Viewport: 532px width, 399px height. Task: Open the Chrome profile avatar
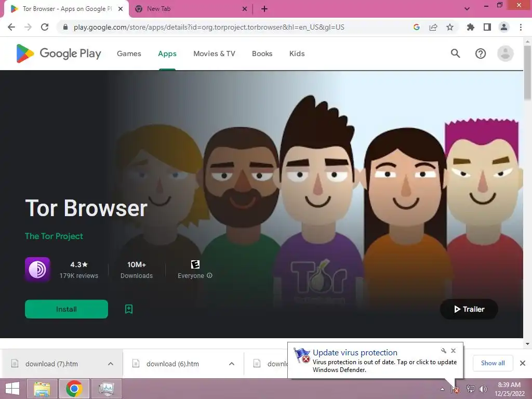504,27
